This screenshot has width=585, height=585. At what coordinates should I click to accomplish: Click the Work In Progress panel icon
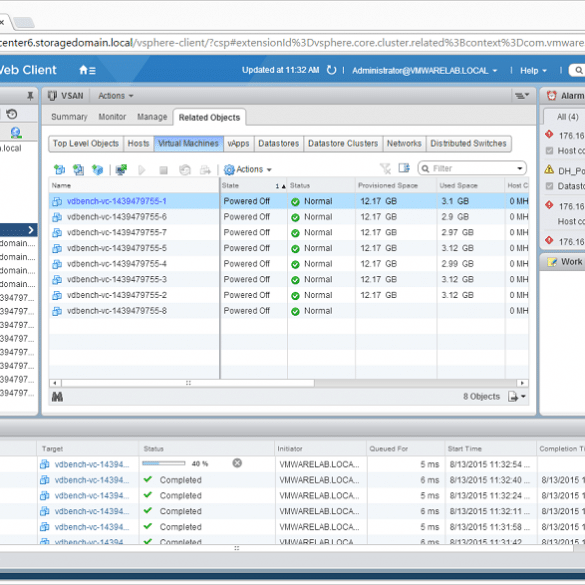pos(552,262)
